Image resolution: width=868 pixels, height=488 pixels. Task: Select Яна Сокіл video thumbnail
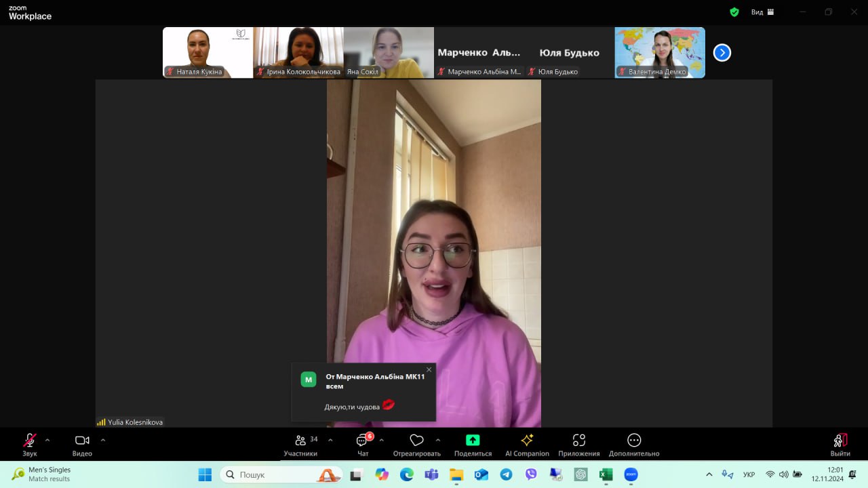(x=389, y=53)
